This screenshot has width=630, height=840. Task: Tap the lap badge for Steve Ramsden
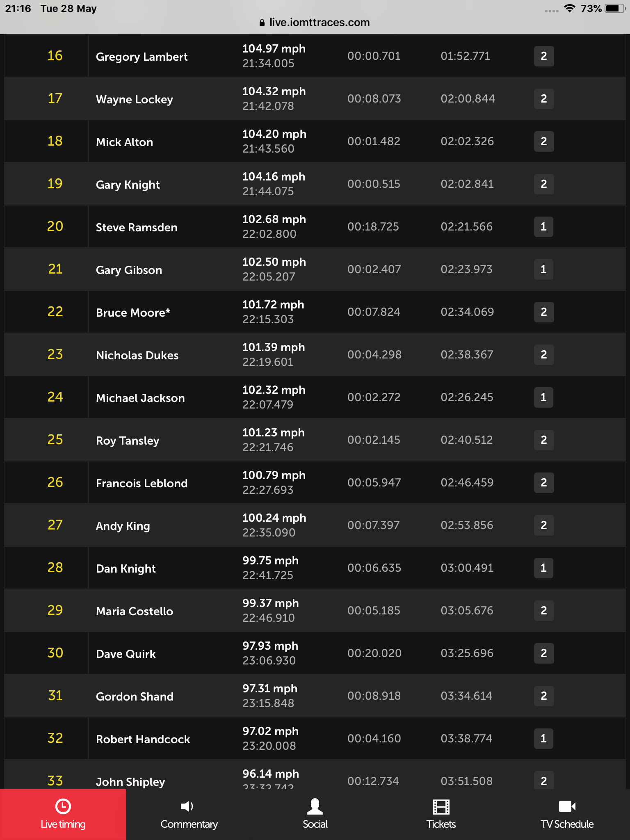pyautogui.click(x=543, y=226)
